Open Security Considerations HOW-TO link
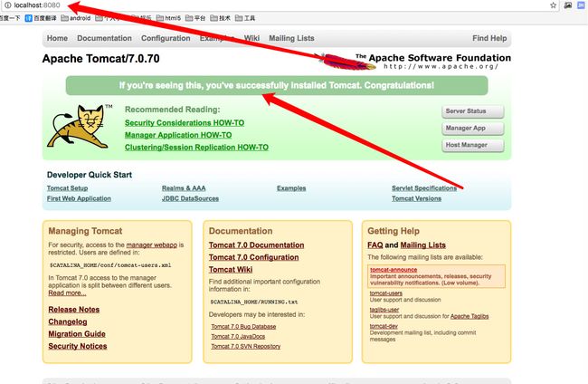The image size is (588, 384). coord(185,123)
